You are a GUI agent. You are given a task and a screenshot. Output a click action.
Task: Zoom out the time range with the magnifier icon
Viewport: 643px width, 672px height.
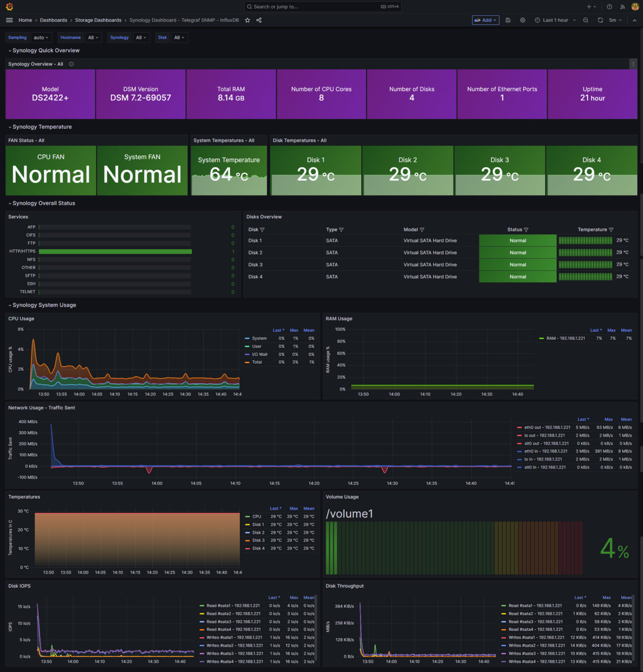[586, 20]
